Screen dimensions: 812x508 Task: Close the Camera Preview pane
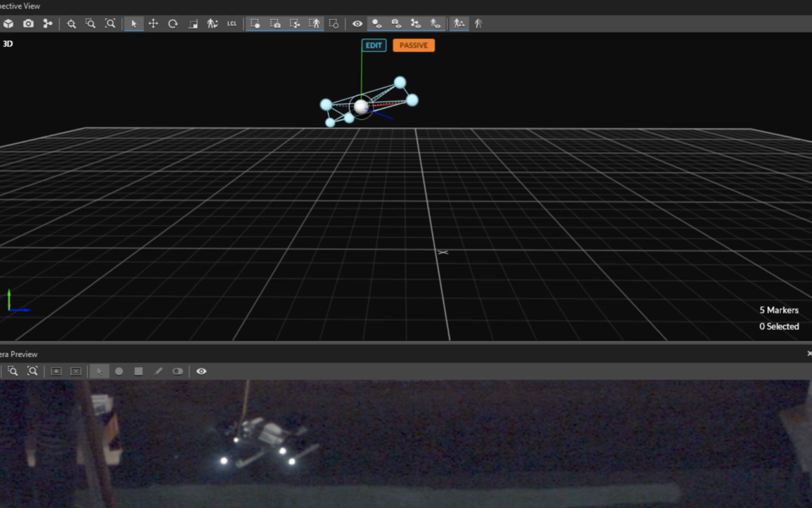tap(809, 354)
